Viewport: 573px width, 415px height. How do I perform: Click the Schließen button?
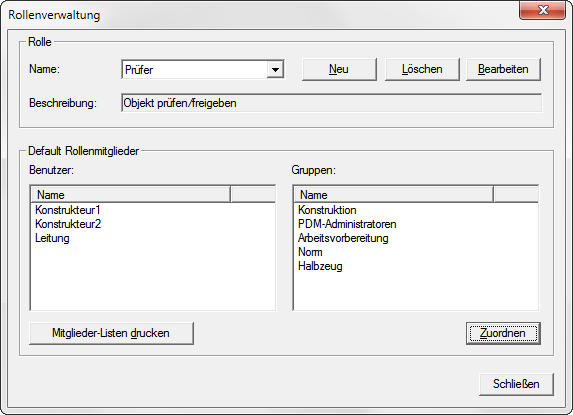tap(516, 384)
